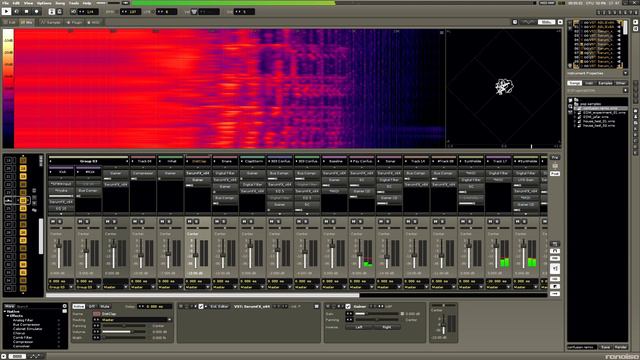Collapse the Effects tree node
The height and width of the screenshot is (360, 640).
coord(8,316)
